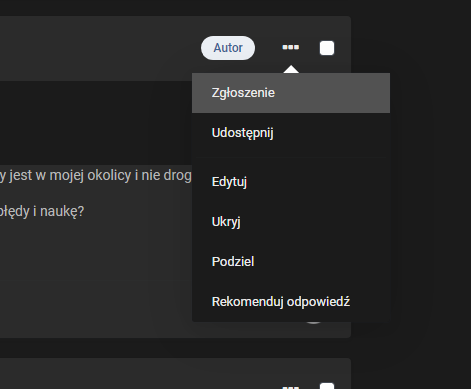Select the Podziel menu entry
471x389 pixels.
click(291, 262)
